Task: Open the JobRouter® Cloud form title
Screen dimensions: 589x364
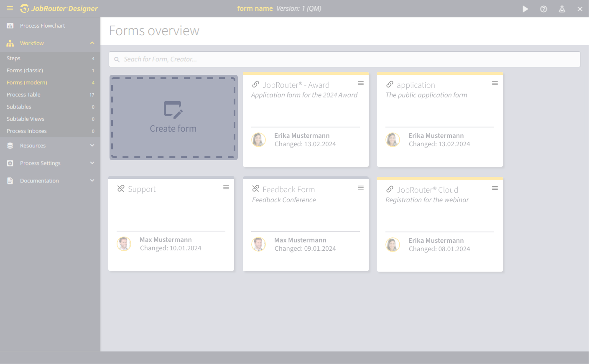Action: click(428, 190)
